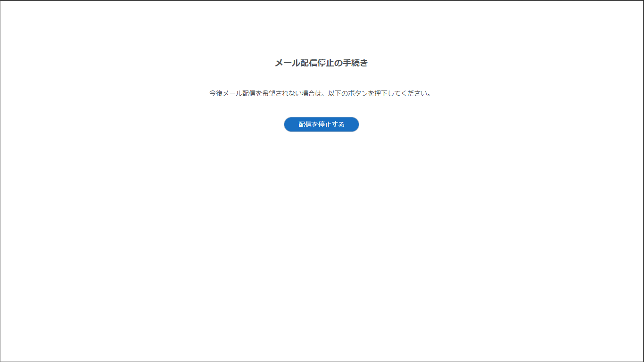The width and height of the screenshot is (644, 362).
Task: Click the sentence starting with 今後メール配信
Action: 321,93
